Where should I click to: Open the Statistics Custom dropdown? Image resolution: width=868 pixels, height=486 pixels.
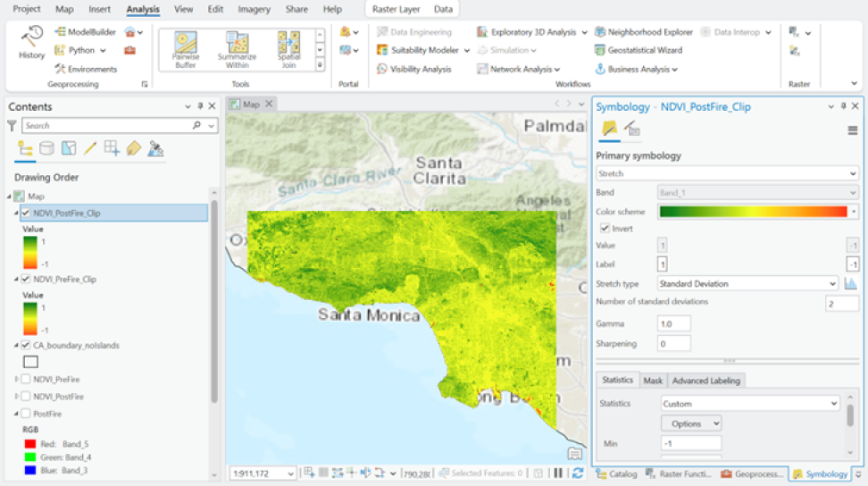coord(750,404)
